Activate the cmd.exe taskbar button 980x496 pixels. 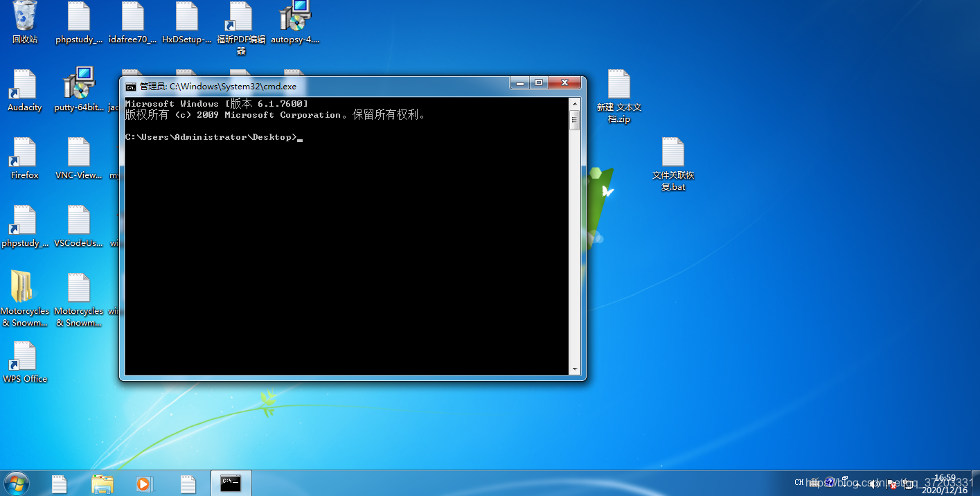(x=231, y=484)
